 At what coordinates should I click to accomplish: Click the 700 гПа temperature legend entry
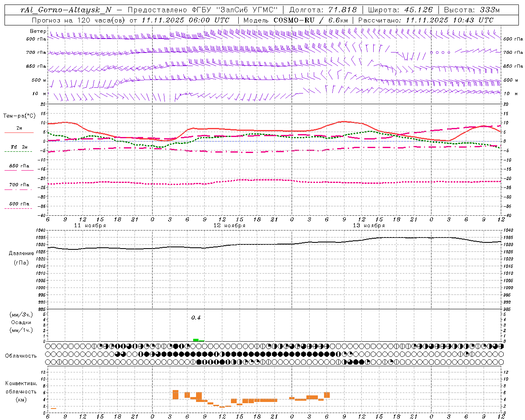pyautogui.click(x=19, y=185)
